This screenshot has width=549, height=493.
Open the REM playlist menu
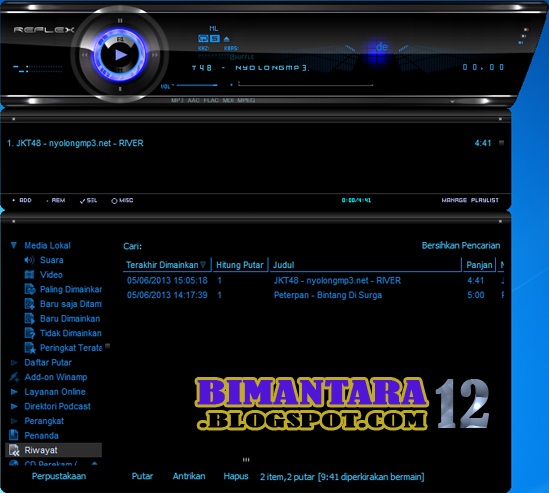(56, 200)
